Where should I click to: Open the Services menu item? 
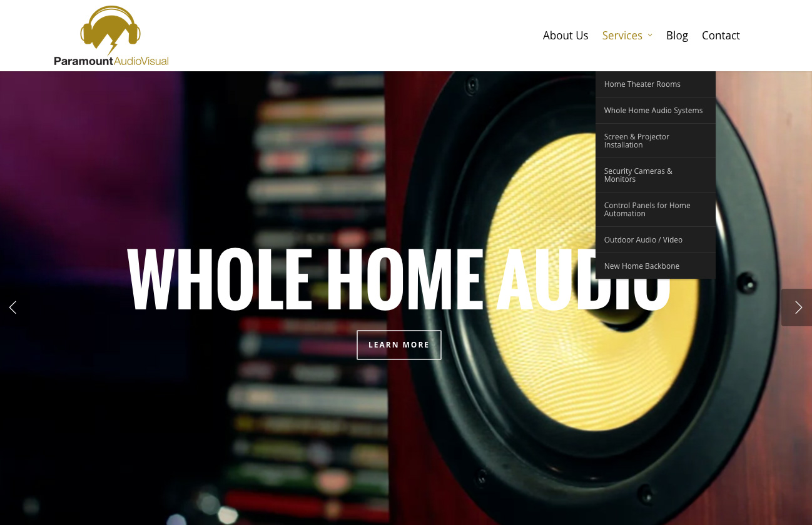point(622,36)
